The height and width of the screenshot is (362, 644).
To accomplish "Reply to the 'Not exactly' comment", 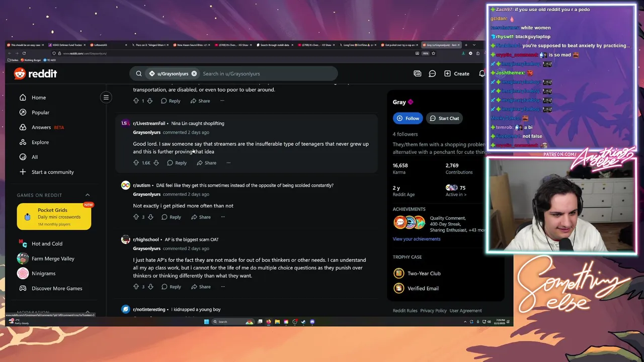I will [x=171, y=217].
